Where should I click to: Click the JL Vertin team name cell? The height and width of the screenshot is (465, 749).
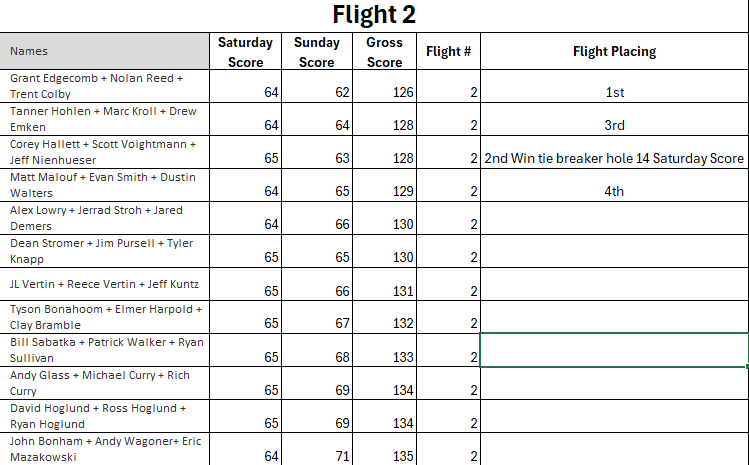point(105,283)
